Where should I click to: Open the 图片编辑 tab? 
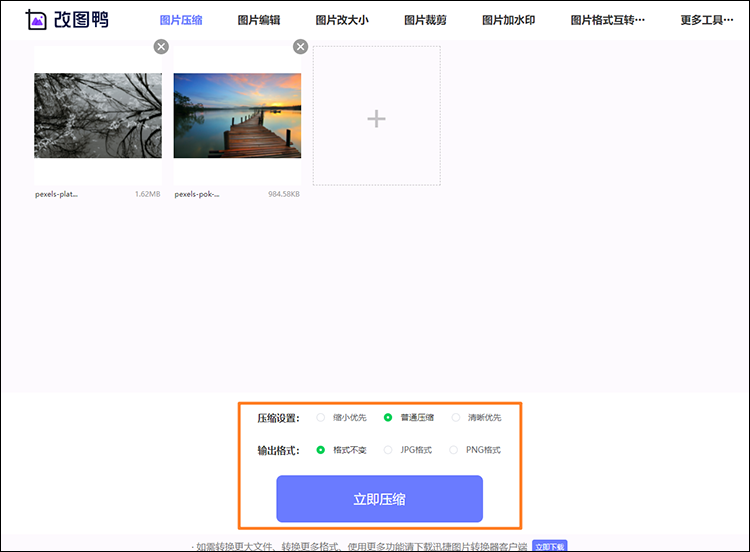click(x=259, y=20)
